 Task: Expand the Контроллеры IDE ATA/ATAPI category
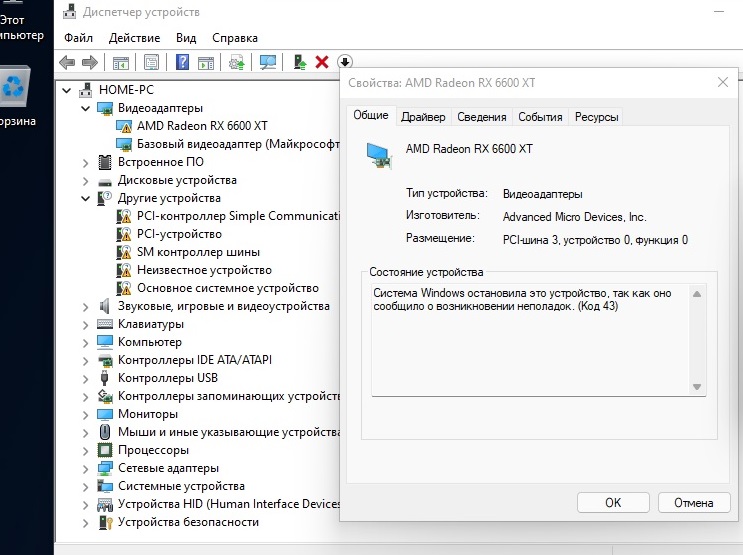(x=85, y=361)
